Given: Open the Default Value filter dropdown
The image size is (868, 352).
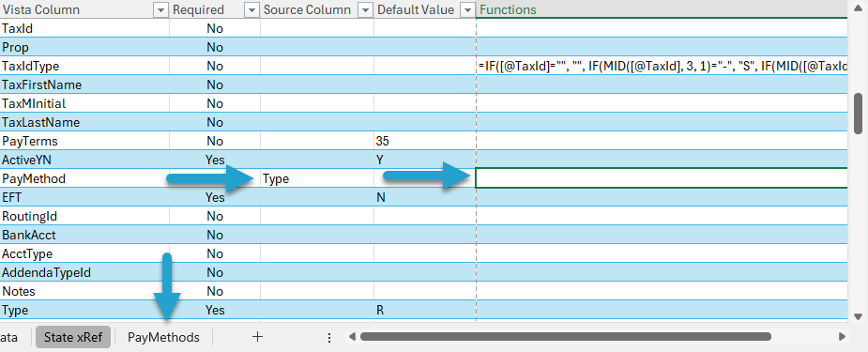Looking at the screenshot, I should pos(467,10).
